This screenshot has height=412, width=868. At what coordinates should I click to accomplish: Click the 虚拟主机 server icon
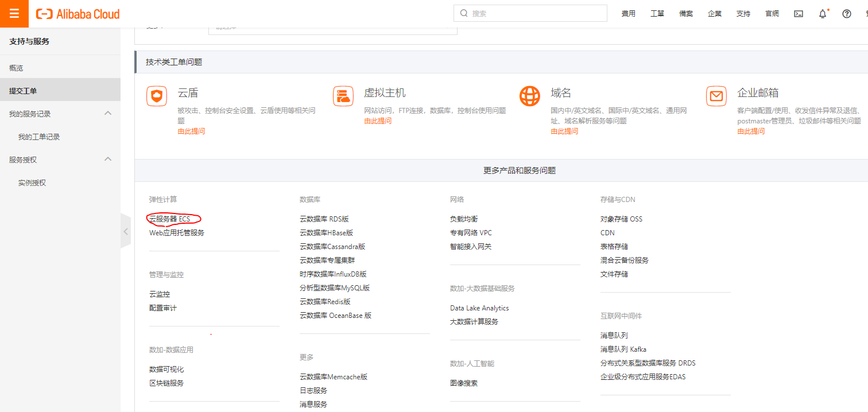[x=343, y=96]
